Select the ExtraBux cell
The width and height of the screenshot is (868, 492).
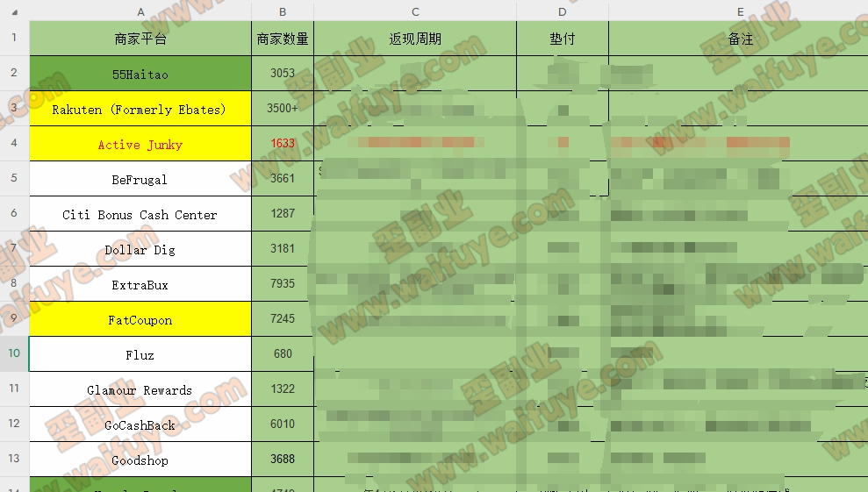140,284
